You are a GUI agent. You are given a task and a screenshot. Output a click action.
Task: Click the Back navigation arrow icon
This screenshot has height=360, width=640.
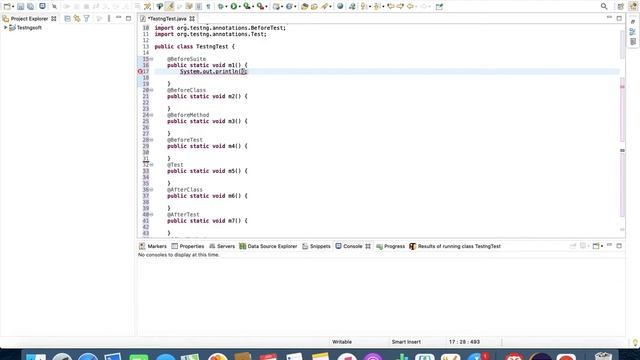pyautogui.click(x=410, y=7)
